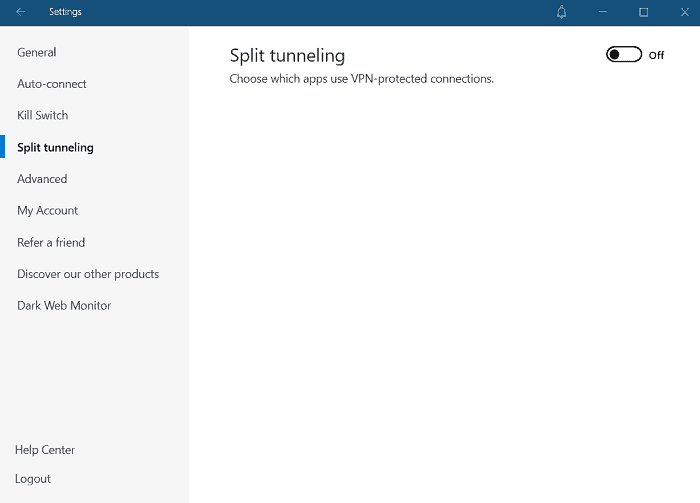
Task: Click the Split tunneling page heading
Action: coord(287,56)
